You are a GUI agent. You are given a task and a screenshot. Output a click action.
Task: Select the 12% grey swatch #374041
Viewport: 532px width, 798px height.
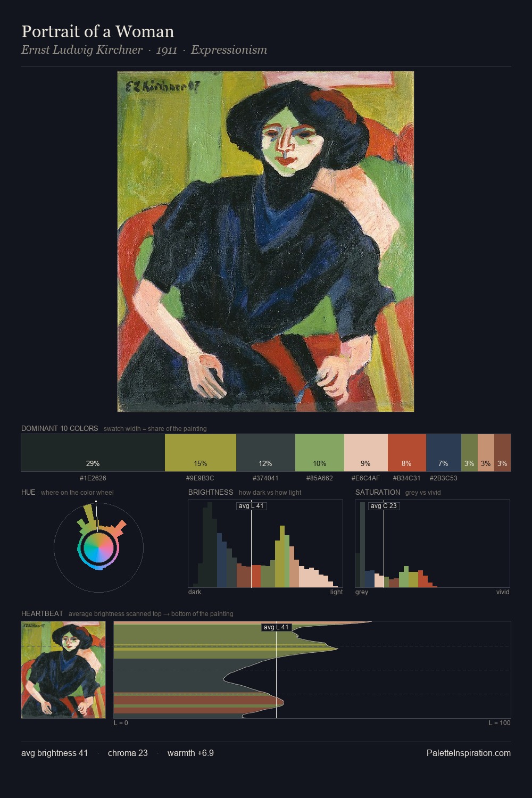click(x=265, y=453)
